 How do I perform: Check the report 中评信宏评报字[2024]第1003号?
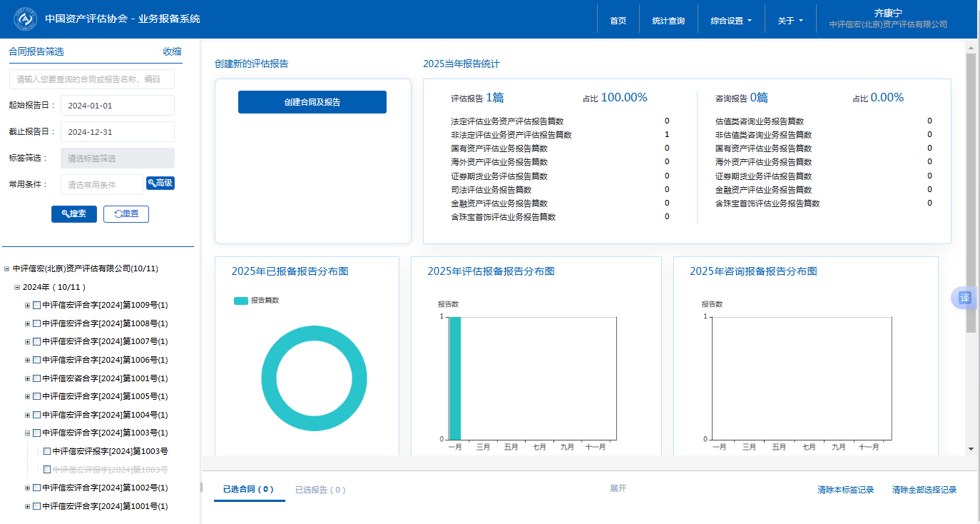click(x=47, y=451)
